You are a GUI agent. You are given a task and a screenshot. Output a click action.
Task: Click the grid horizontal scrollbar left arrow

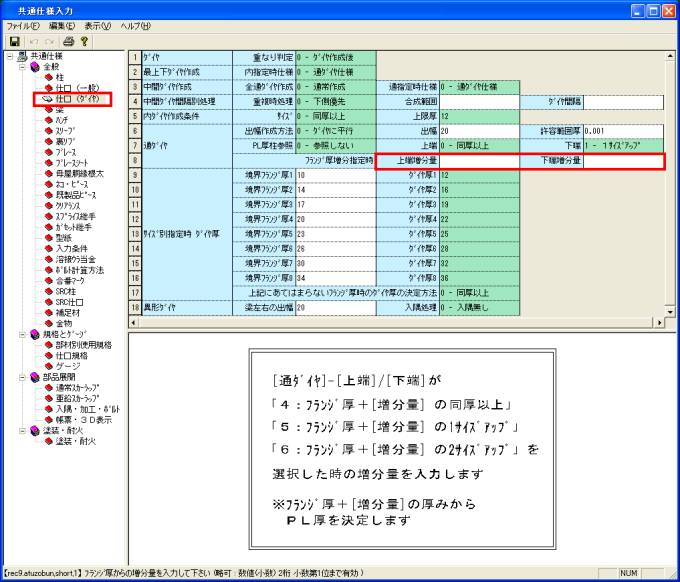[x=134, y=322]
